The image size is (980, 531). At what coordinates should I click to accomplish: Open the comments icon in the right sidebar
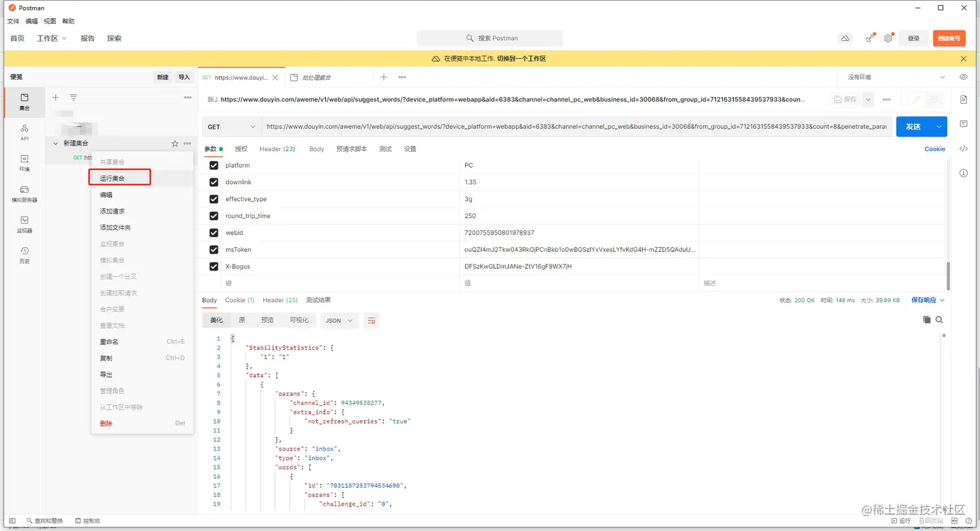(x=964, y=124)
